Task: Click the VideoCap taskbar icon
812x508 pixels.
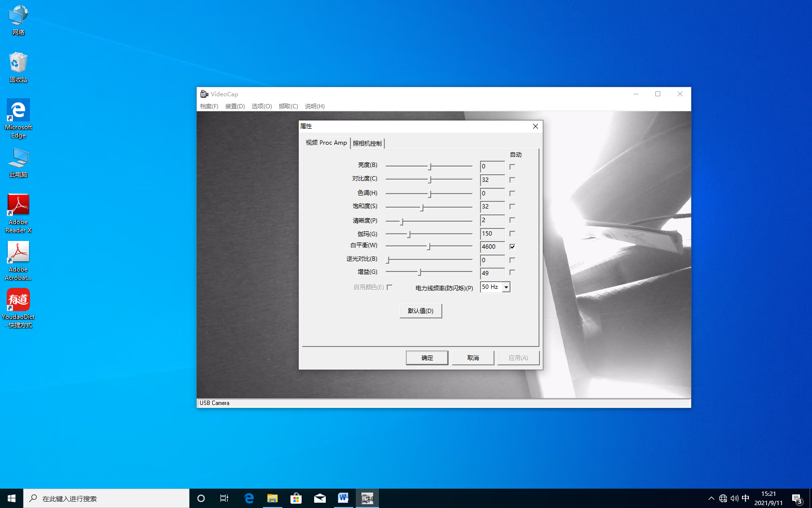Action: pos(367,498)
